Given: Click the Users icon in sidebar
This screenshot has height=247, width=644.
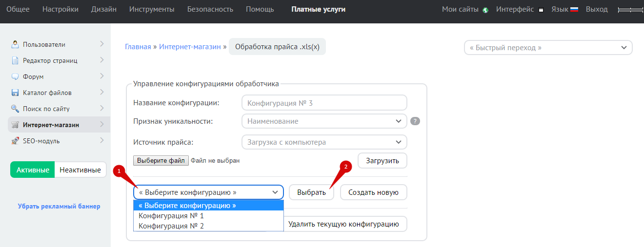Looking at the screenshot, I should pos(15,44).
